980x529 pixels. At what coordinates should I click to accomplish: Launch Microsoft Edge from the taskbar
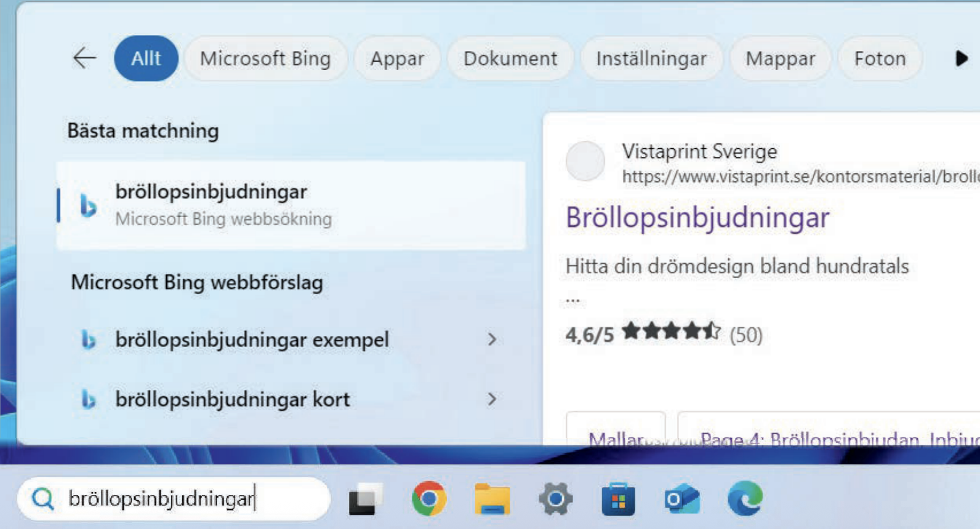point(745,498)
